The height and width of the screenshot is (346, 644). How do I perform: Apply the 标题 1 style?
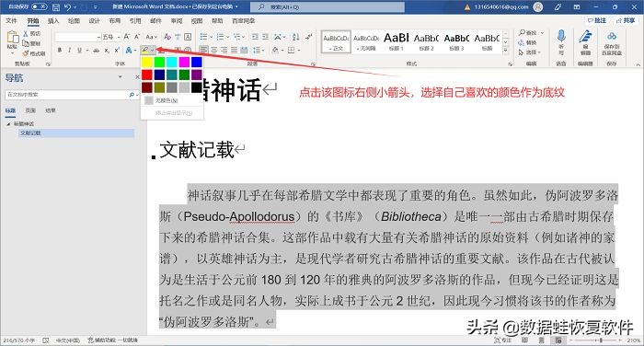397,41
